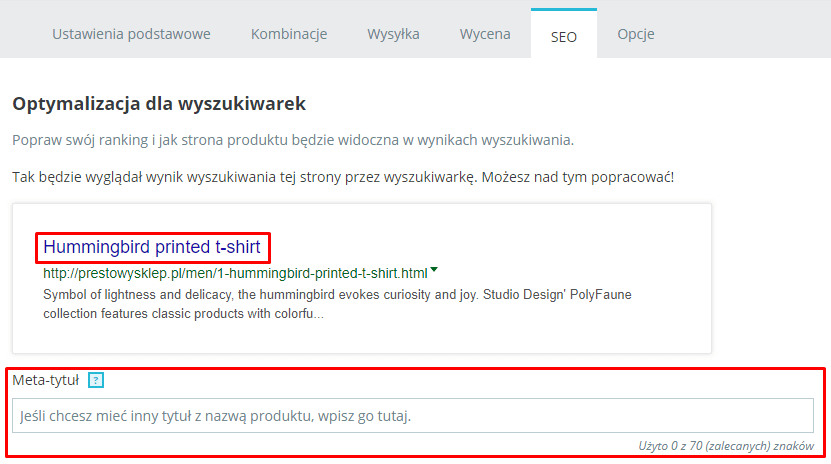Select the Wycena tab
Screen dimensions: 831x464
[485, 34]
